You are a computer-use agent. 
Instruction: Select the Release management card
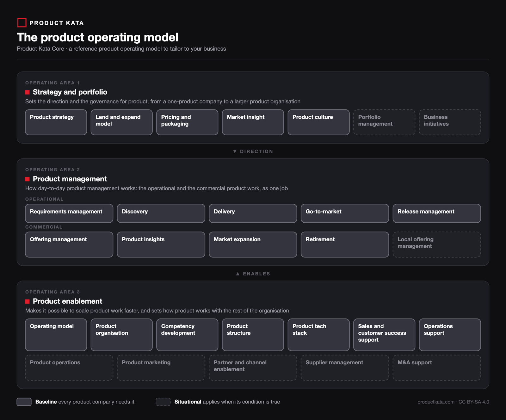[x=437, y=213]
